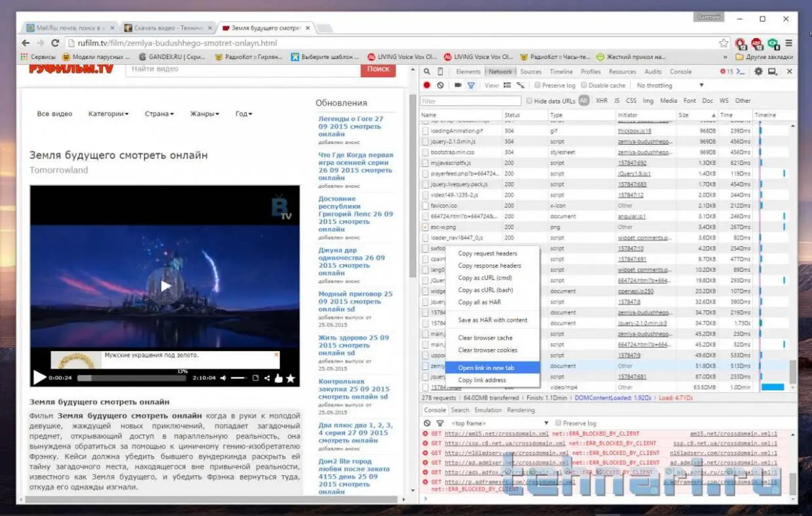Click the thumbs up icon in the player
Viewport: 812px width, 516px height.
click(278, 378)
